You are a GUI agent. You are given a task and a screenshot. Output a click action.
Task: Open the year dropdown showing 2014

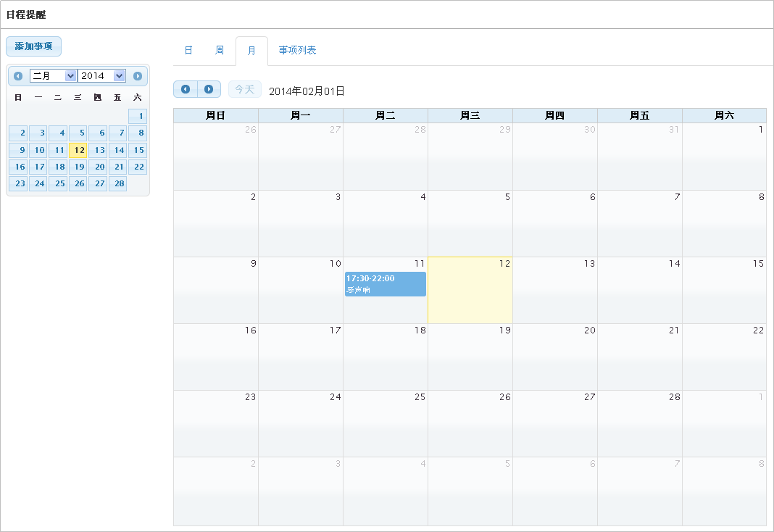101,76
